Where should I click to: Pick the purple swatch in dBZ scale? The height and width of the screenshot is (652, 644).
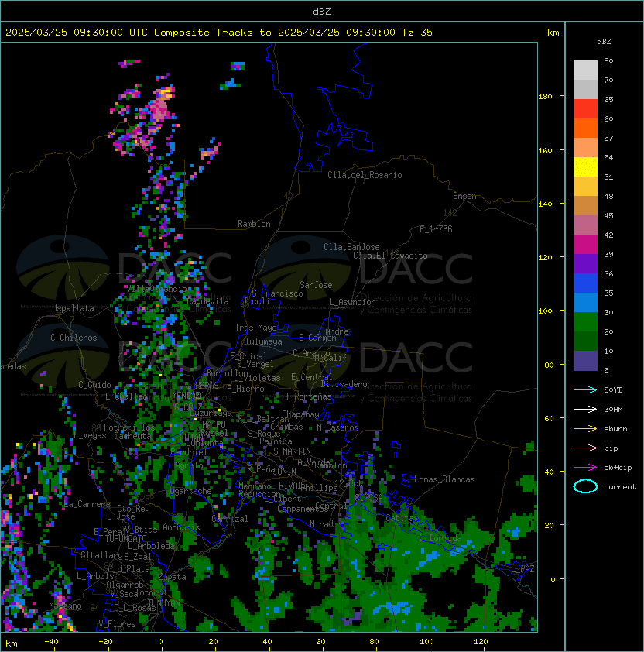point(585,263)
